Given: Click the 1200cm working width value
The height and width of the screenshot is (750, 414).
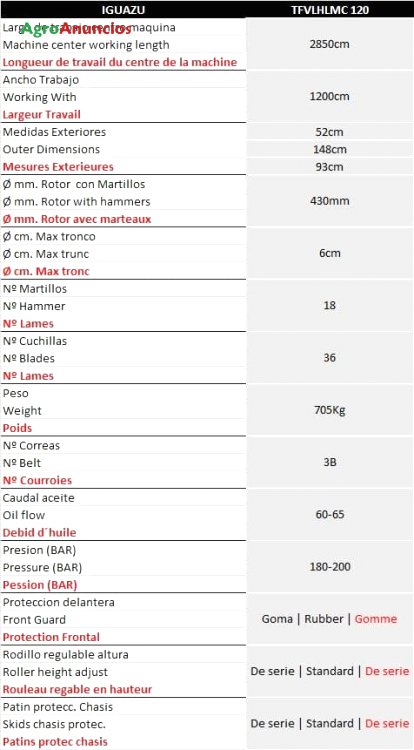Looking at the screenshot, I should click(x=330, y=97).
